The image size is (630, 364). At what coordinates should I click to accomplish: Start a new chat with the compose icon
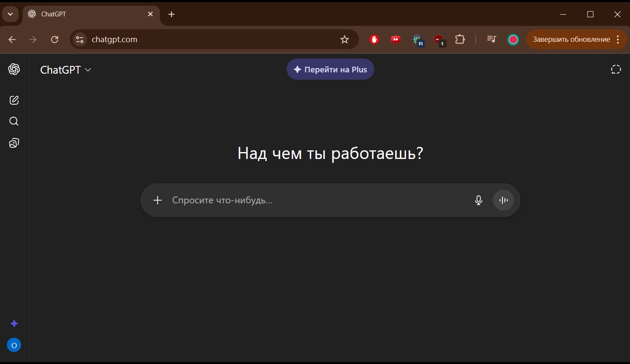(14, 100)
